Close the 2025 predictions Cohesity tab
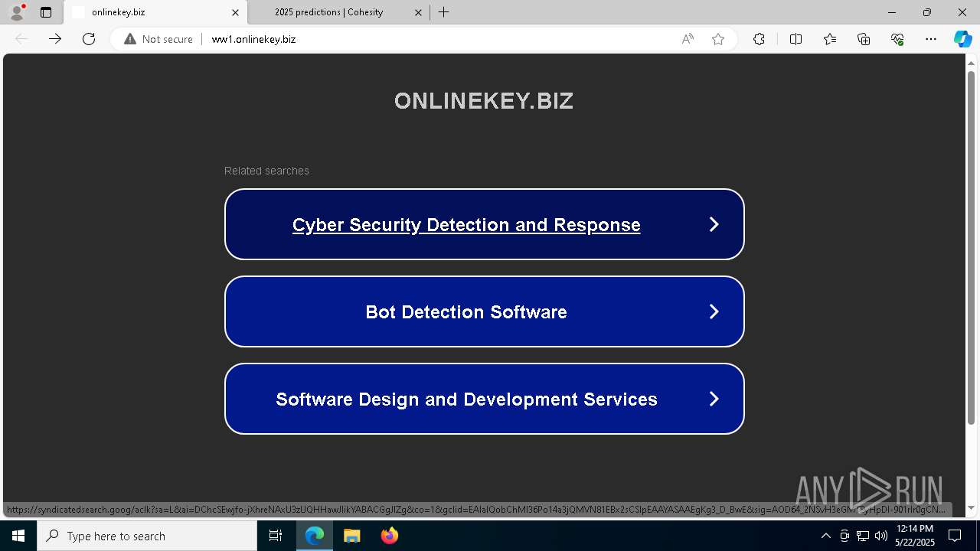This screenshot has width=980, height=551. [418, 12]
